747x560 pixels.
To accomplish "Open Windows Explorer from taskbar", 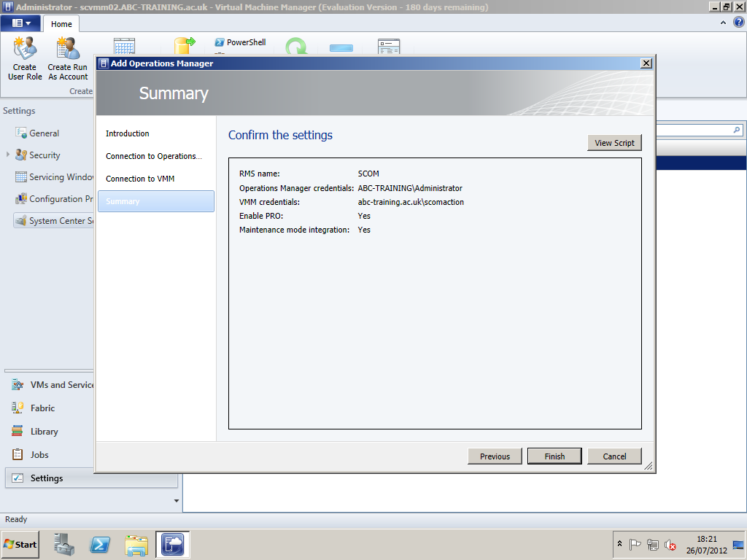I will click(136, 544).
